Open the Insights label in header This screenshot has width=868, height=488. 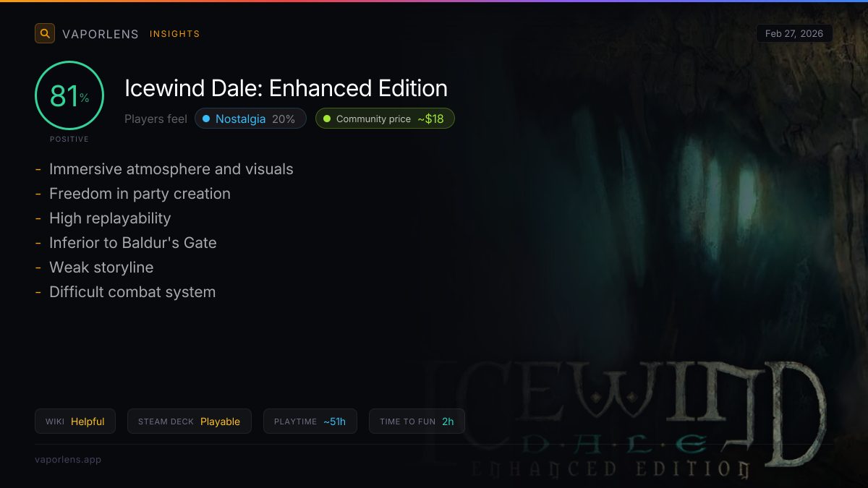click(x=174, y=34)
